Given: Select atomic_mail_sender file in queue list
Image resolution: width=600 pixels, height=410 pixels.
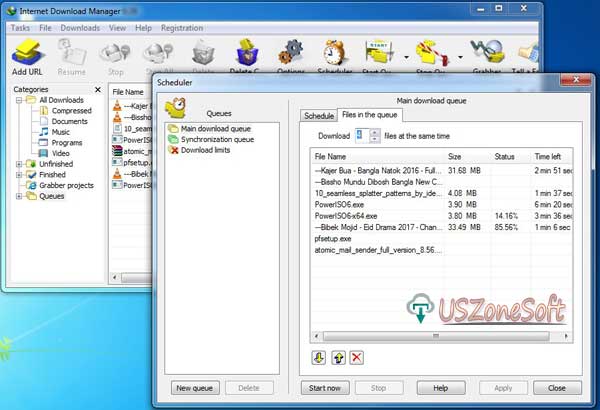Looking at the screenshot, I should point(442,250).
